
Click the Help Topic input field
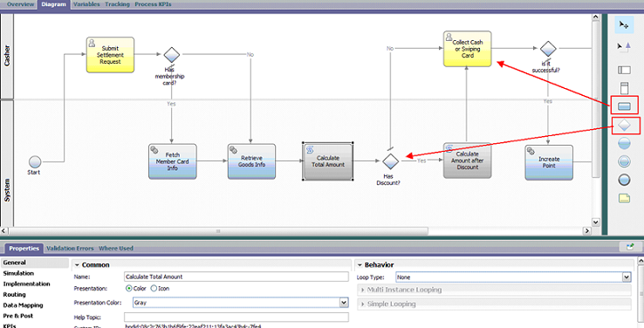236,317
